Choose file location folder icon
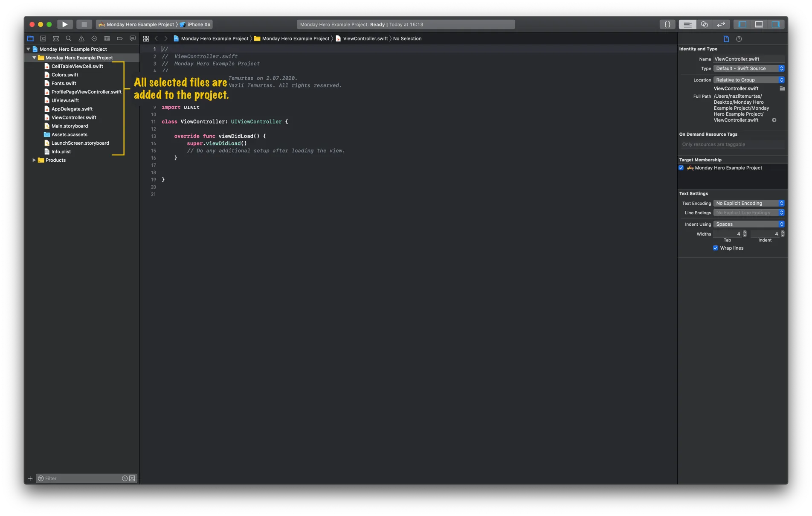The width and height of the screenshot is (812, 516). click(782, 88)
